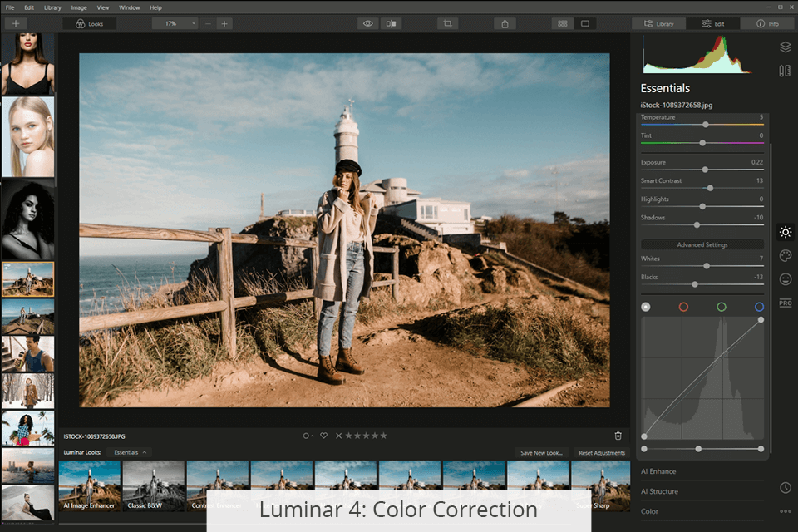Image resolution: width=798 pixels, height=532 pixels.
Task: Toggle before/after compare view
Action: [392, 23]
